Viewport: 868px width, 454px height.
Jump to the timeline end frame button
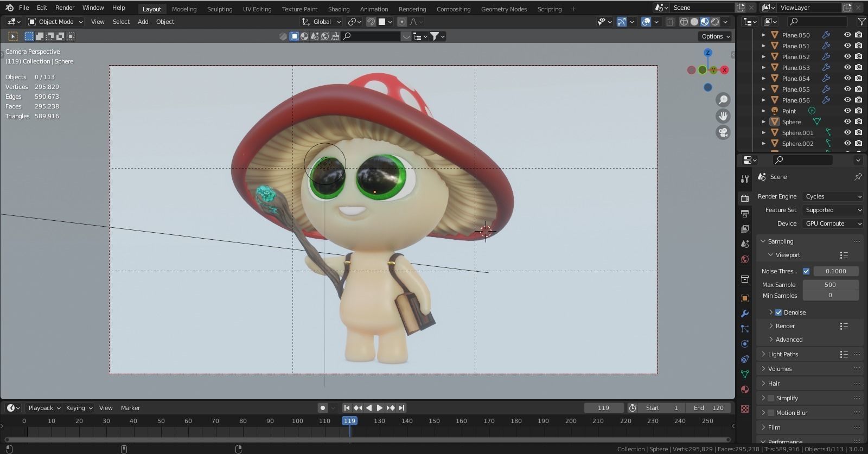point(401,408)
